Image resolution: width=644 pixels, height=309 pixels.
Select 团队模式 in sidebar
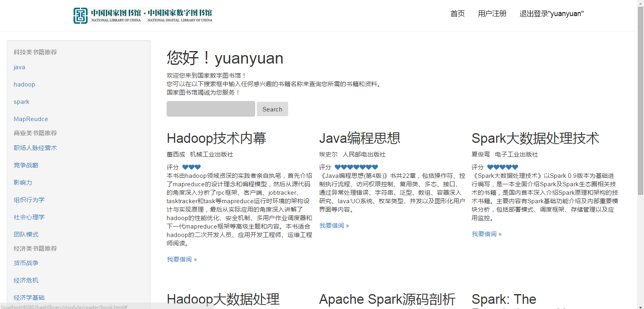point(26,235)
